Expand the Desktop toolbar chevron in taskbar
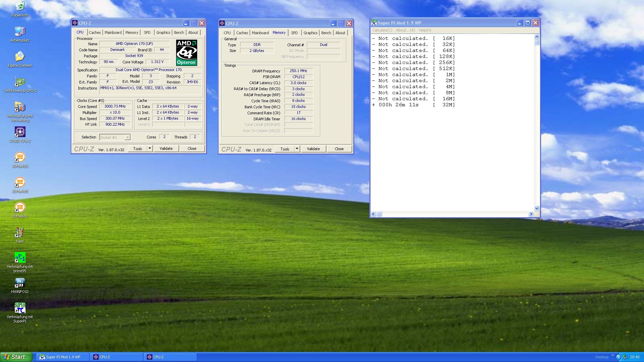Viewport: 644px width, 362px height. 612,356
